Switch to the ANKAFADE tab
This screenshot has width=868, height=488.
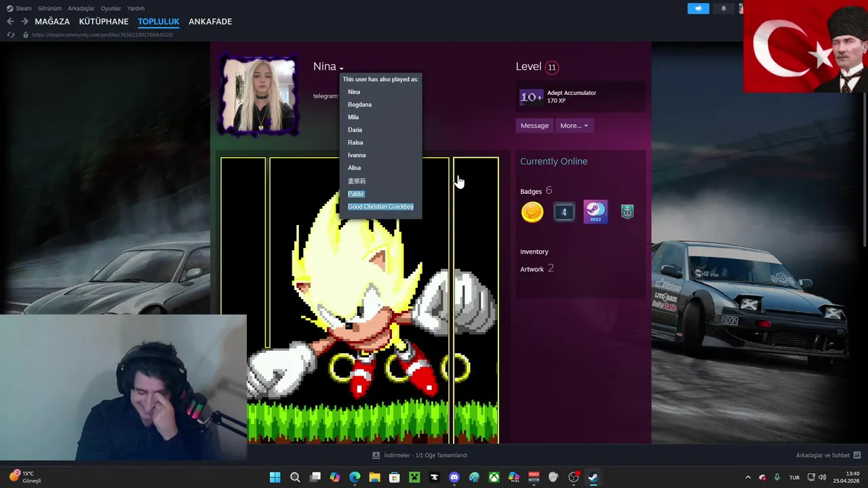[x=210, y=22]
